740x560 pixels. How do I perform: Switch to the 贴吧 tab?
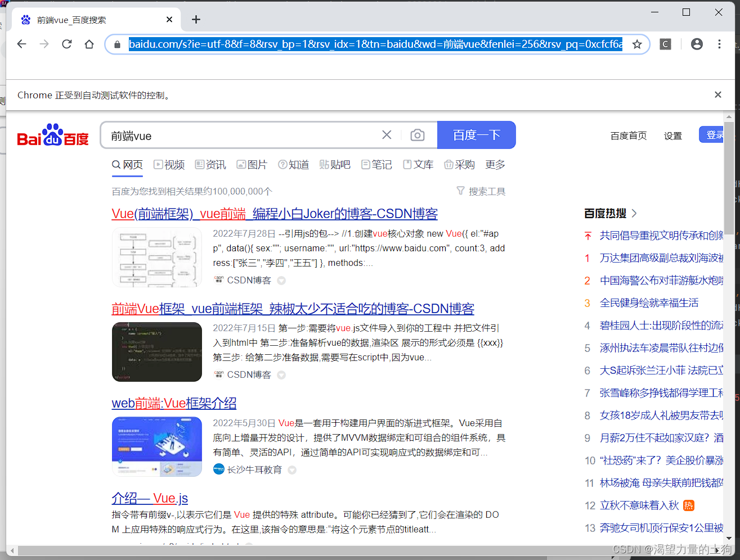pos(335,164)
